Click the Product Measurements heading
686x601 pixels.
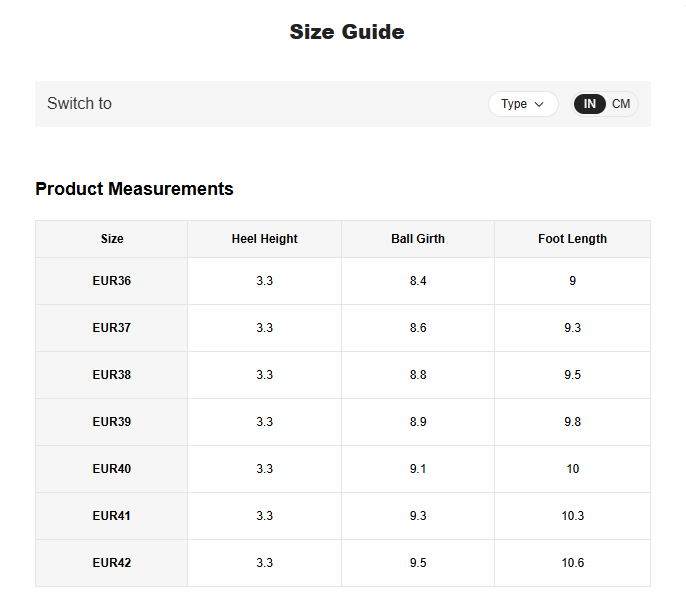134,189
